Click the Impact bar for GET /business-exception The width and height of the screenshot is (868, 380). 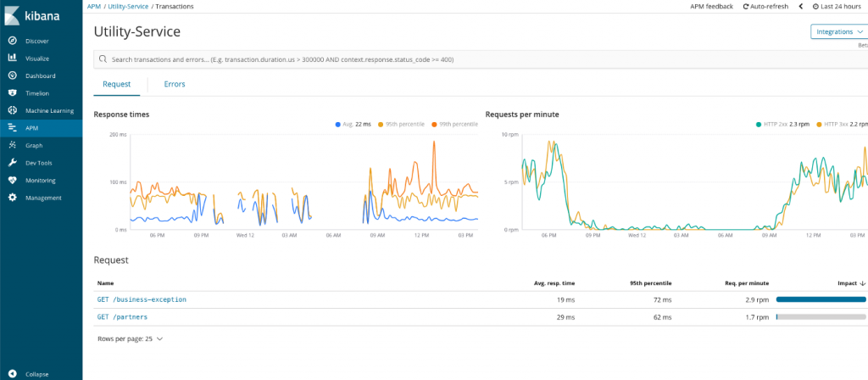point(821,299)
